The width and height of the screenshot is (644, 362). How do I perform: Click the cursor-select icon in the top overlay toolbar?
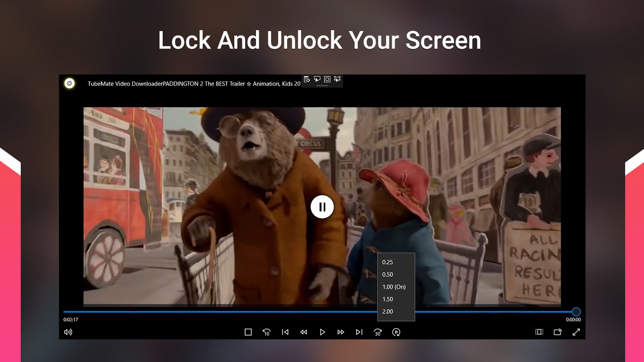(x=317, y=79)
